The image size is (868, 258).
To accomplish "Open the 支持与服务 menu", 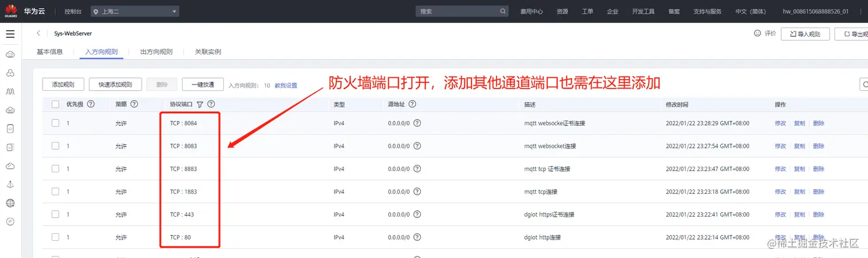I will (707, 11).
